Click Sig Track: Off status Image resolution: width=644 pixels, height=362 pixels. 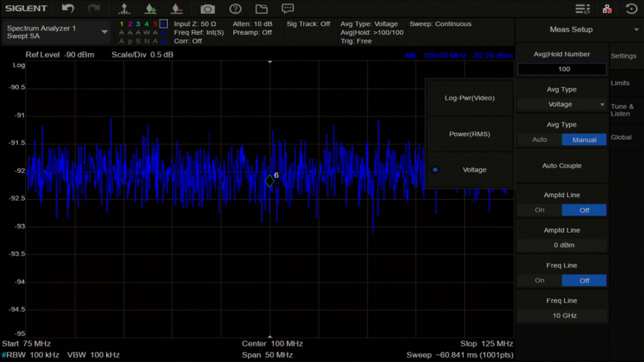pos(308,24)
